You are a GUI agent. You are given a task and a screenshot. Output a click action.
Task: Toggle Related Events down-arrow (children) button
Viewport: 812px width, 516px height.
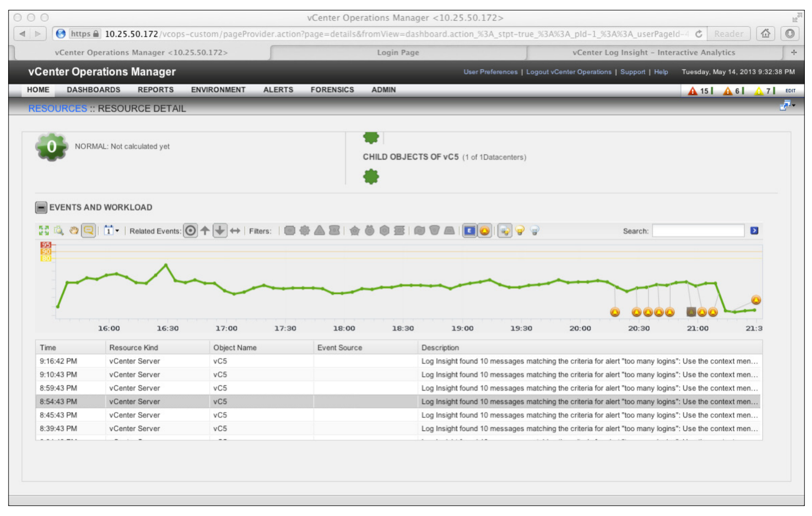pyautogui.click(x=220, y=231)
